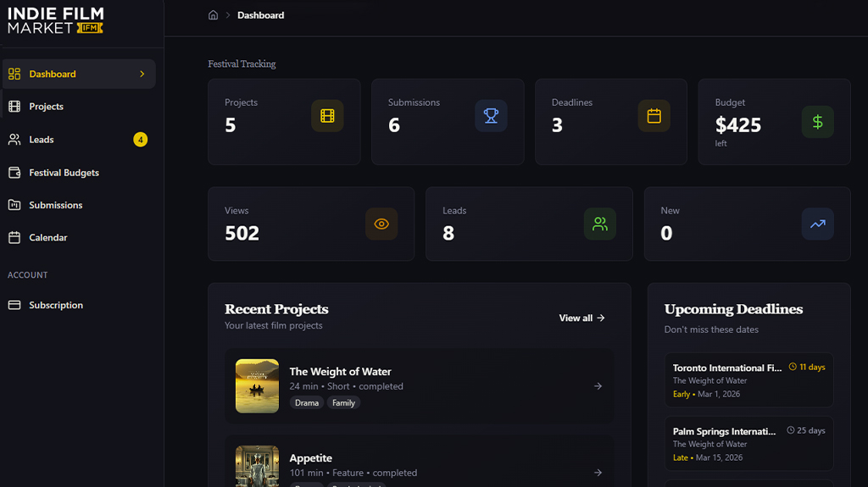
Task: Open the Calendar menu item
Action: click(x=79, y=237)
